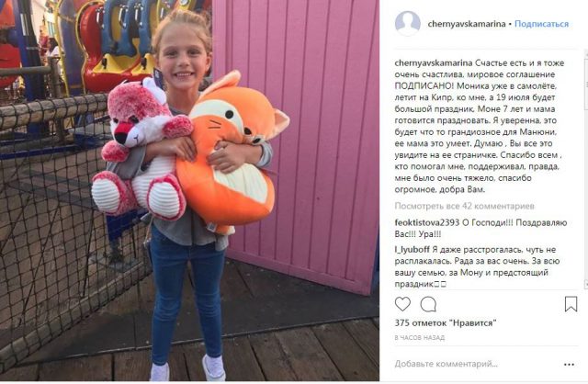This screenshot has height=384, width=588.
Task: Click scrollbar up arrow beside comments
Action: [x=586, y=55]
